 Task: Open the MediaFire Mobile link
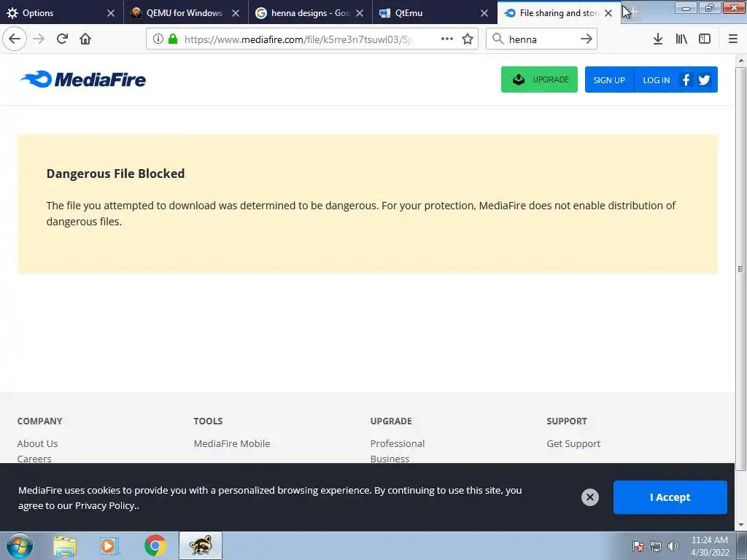[231, 443]
